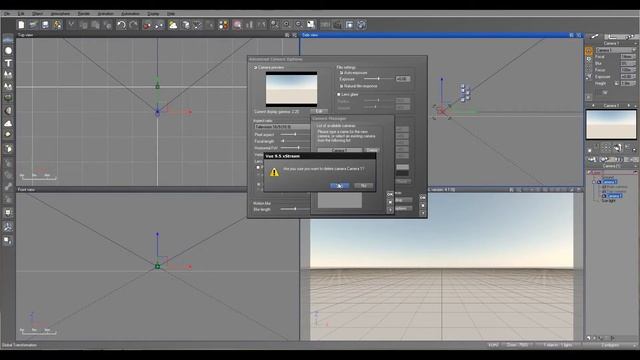Select the planet tool in left toolbar
The image size is (640, 360).
click(x=8, y=111)
